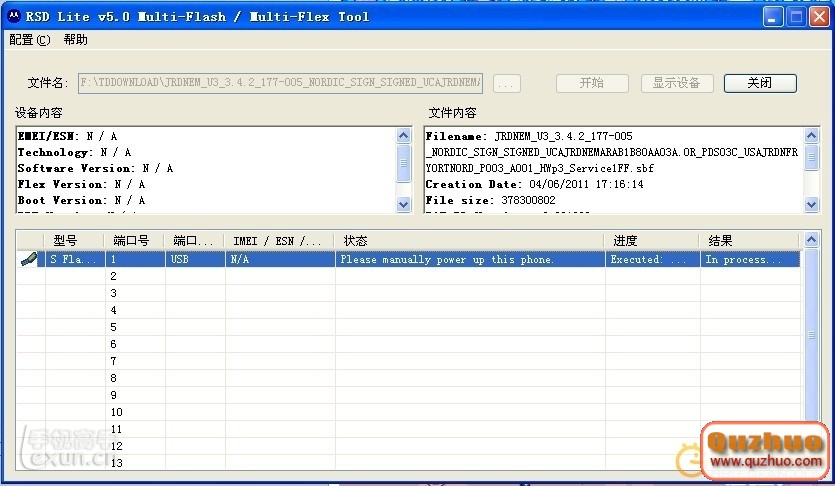Click the 端口号 column header

pos(135,241)
